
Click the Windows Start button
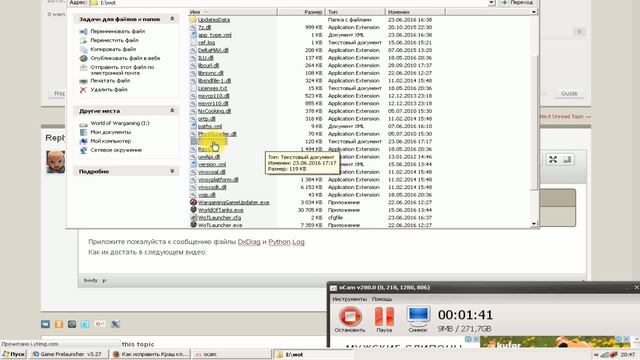click(13, 354)
